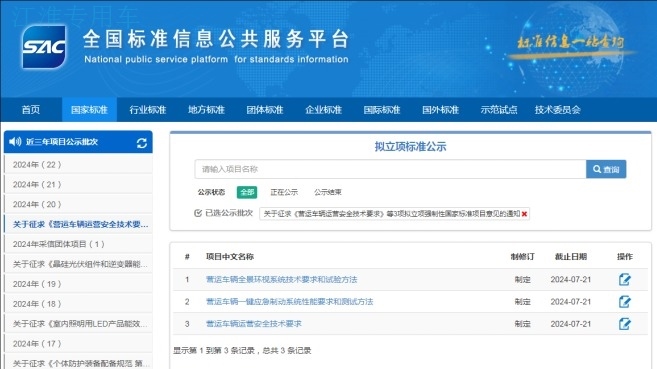Click the refresh icon in sidebar header

[142, 143]
